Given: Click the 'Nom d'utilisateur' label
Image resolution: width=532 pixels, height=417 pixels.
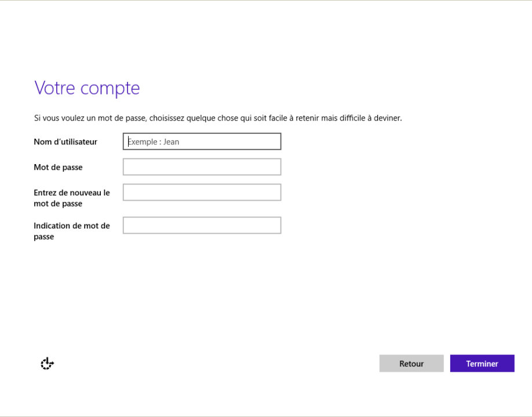Looking at the screenshot, I should [65, 142].
